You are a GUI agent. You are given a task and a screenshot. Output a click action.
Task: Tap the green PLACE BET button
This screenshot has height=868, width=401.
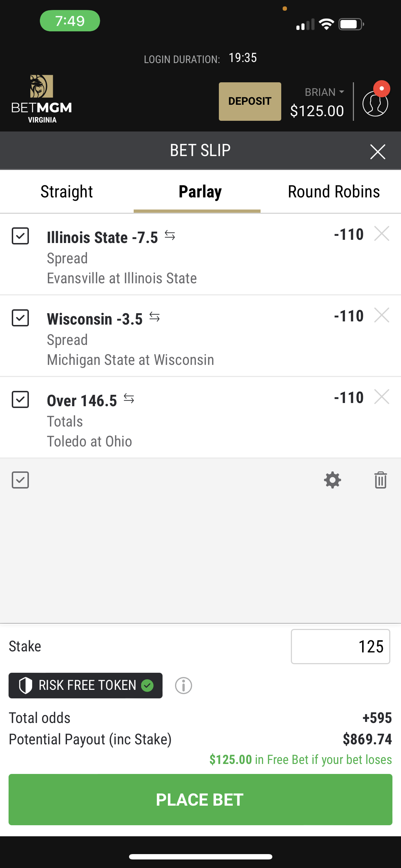click(x=200, y=800)
